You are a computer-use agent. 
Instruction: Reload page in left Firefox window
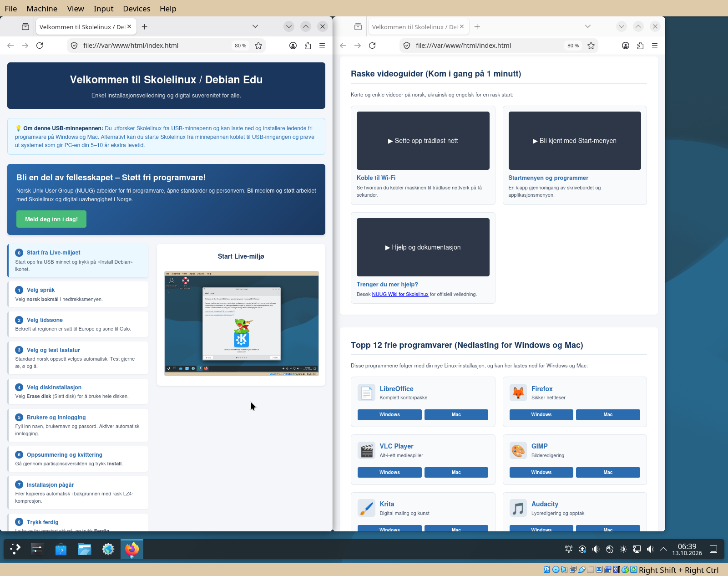(x=40, y=46)
